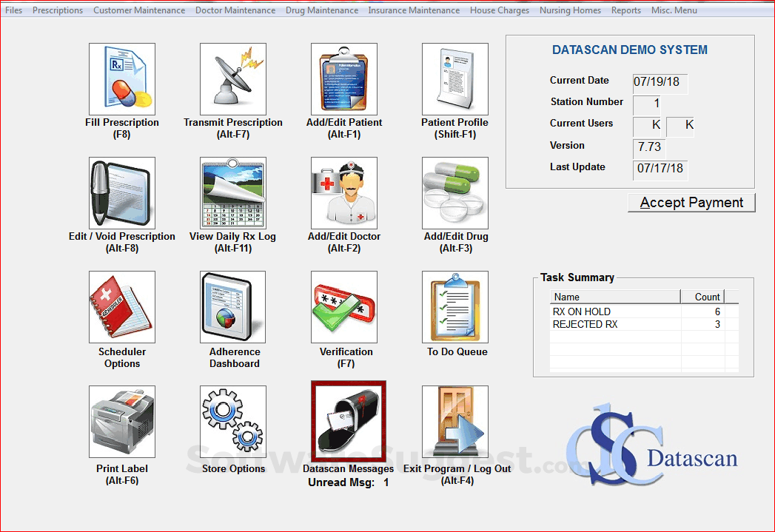Click the Accept Payment button

[691, 202]
